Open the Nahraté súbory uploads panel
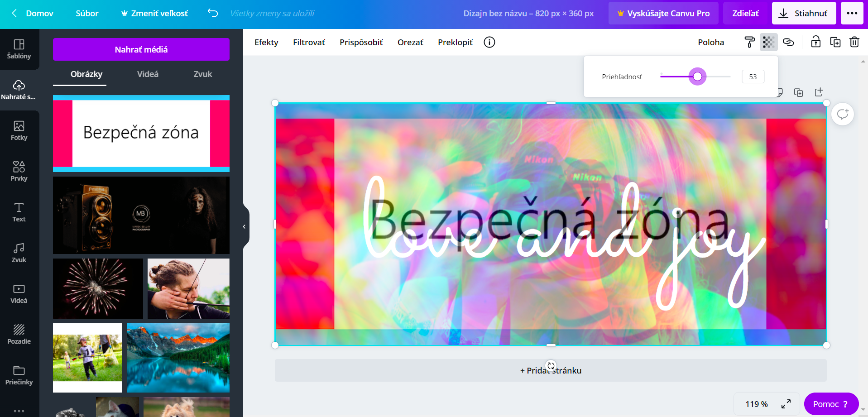 click(x=19, y=90)
